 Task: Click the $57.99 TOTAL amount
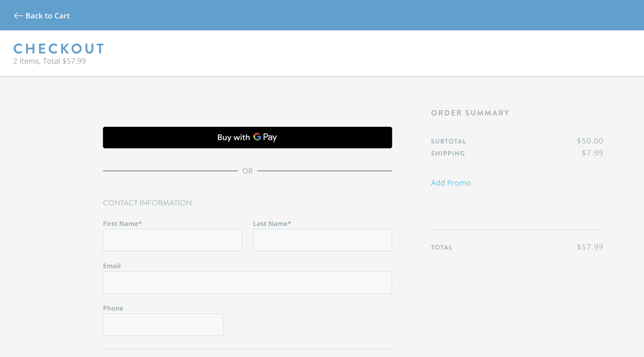[x=591, y=247]
